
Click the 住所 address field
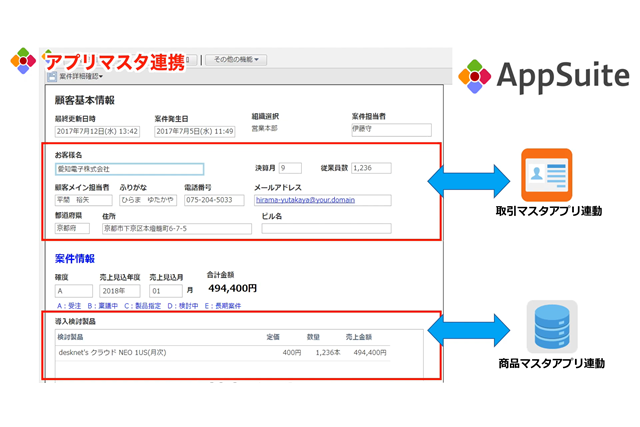click(x=177, y=229)
